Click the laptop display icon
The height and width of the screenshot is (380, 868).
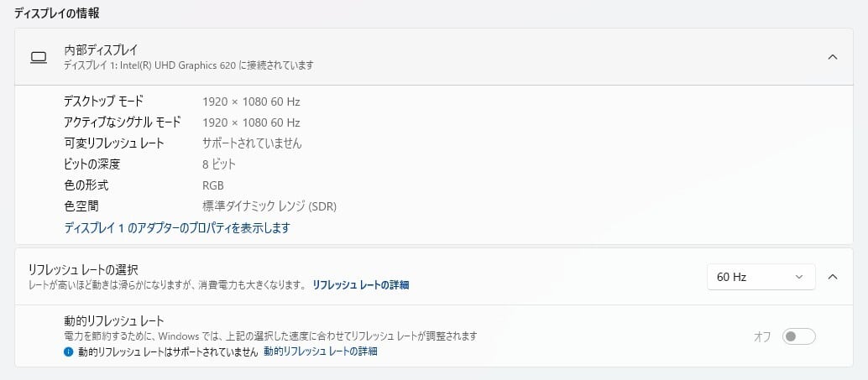pos(38,57)
